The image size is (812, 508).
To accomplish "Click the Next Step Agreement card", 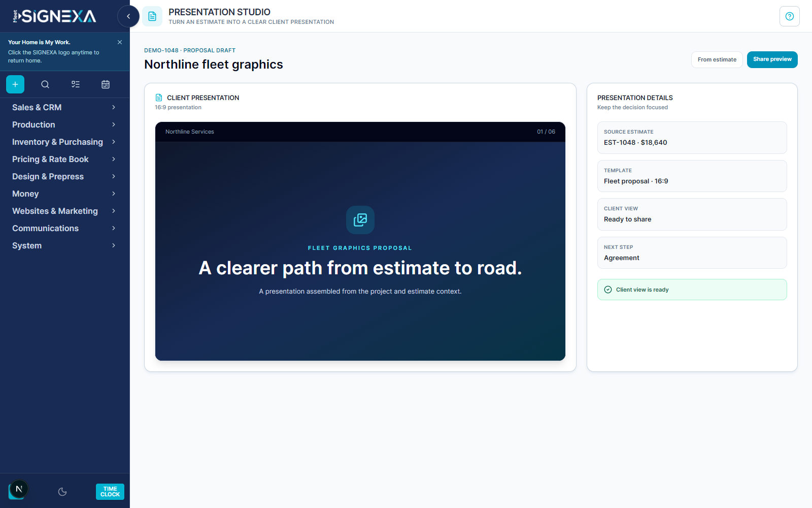I will (692, 252).
